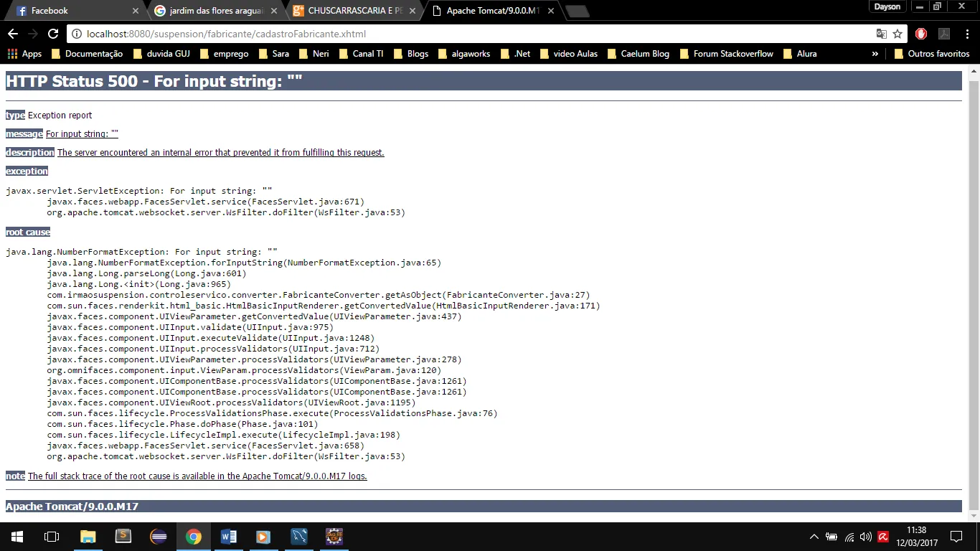Open Microsoft Word from the taskbar
This screenshot has height=551, width=980.
229,537
